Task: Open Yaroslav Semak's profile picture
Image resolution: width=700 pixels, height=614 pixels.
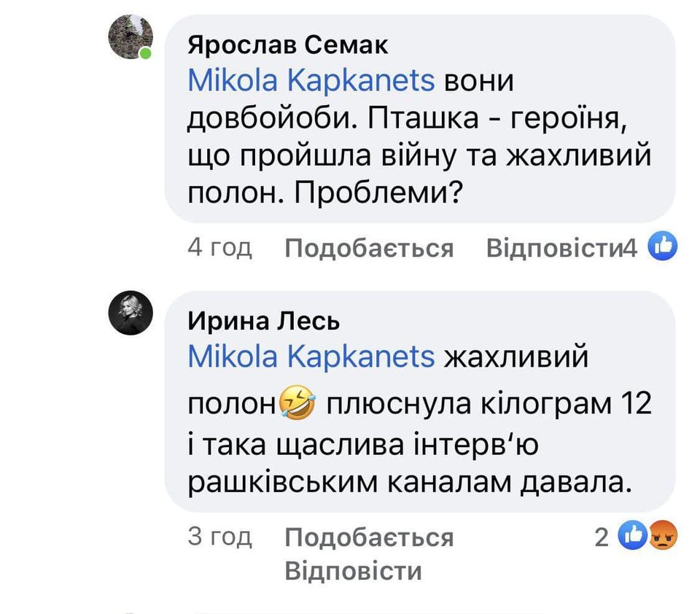Action: [x=129, y=34]
